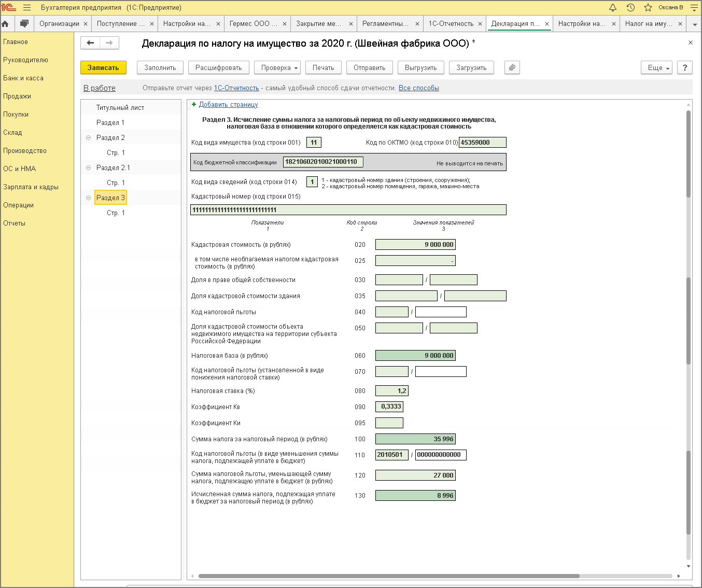Click the 2010501 льгота code field

(392, 455)
